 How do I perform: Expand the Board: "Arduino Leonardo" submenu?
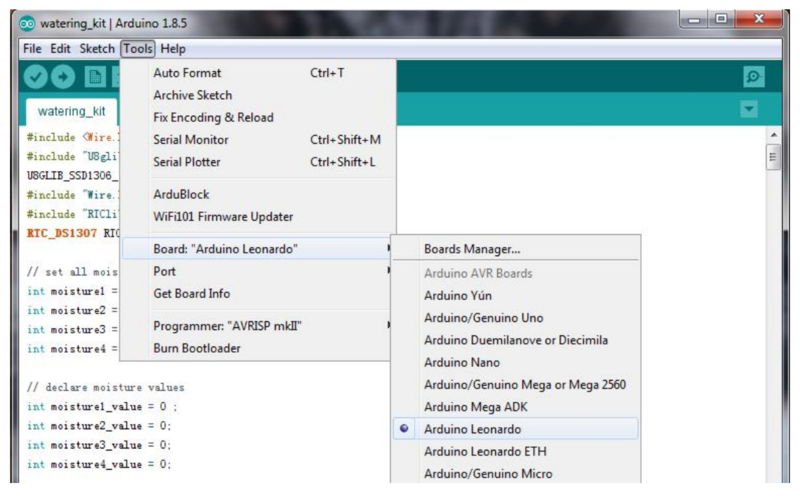pos(258,249)
